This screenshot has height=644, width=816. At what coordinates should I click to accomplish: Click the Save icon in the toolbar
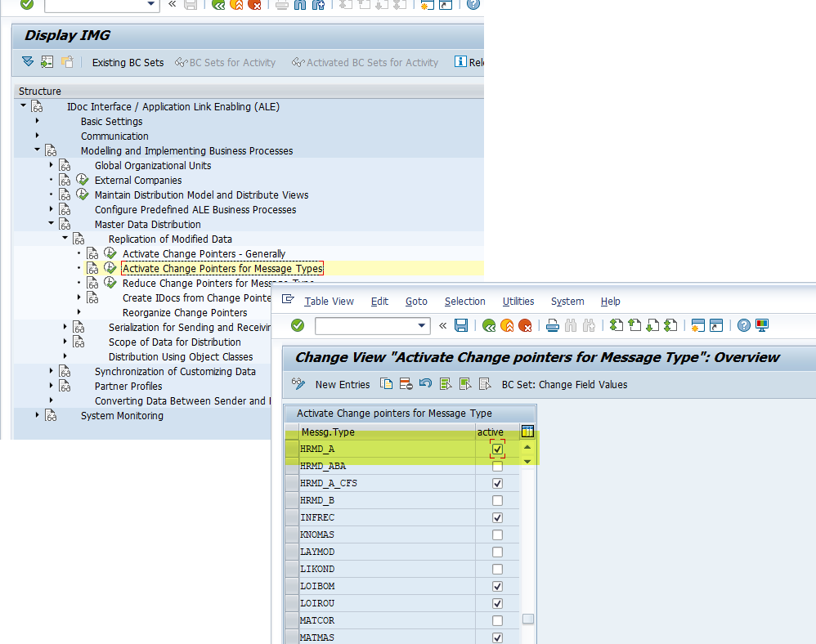(460, 325)
